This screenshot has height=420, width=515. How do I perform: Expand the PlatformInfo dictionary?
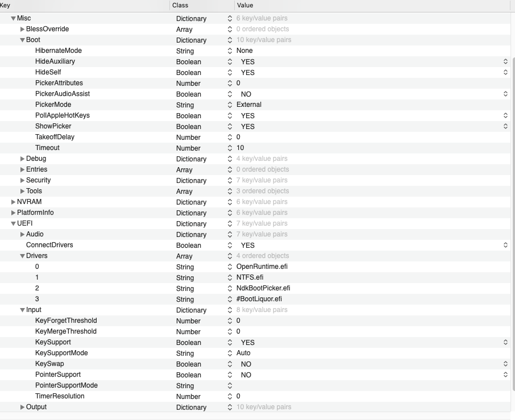click(x=13, y=213)
